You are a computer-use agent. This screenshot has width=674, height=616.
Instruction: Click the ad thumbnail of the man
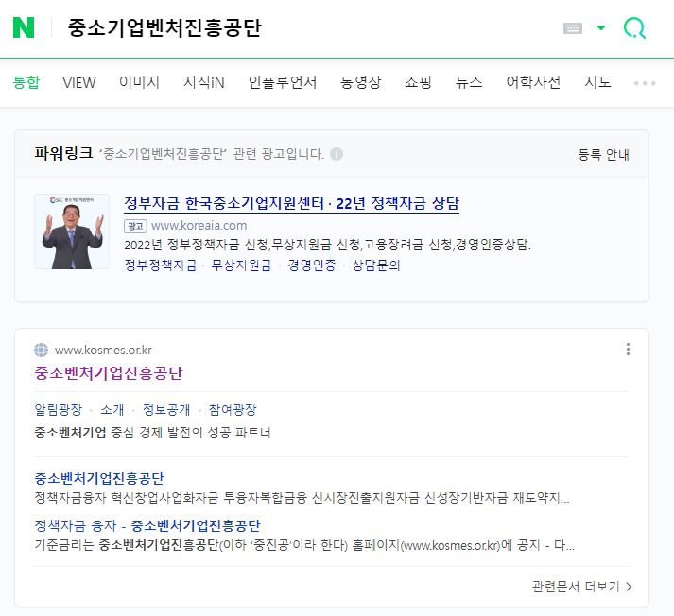click(x=72, y=231)
